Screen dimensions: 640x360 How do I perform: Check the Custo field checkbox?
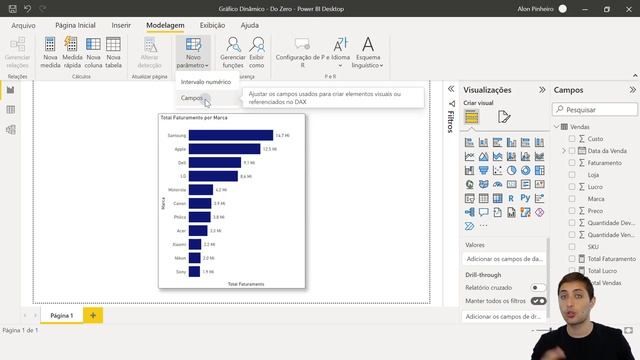pos(572,139)
